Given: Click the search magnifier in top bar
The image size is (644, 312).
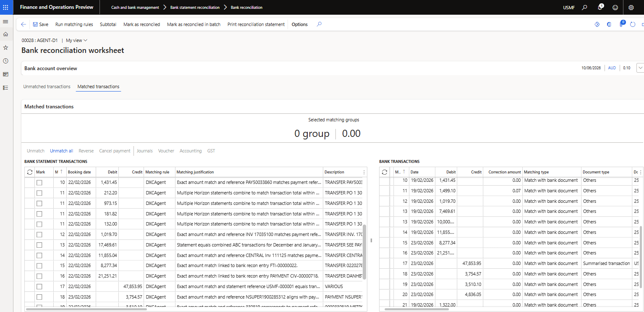Looking at the screenshot, I should 584,8.
